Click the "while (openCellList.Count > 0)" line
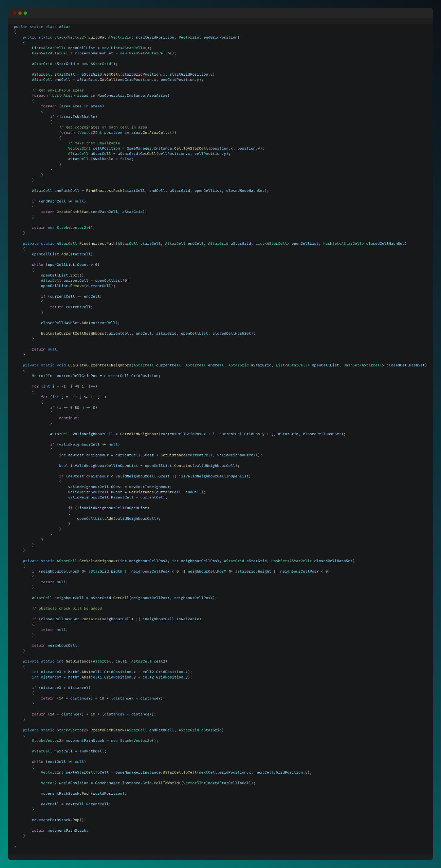The width and height of the screenshot is (441, 868). (x=66, y=265)
